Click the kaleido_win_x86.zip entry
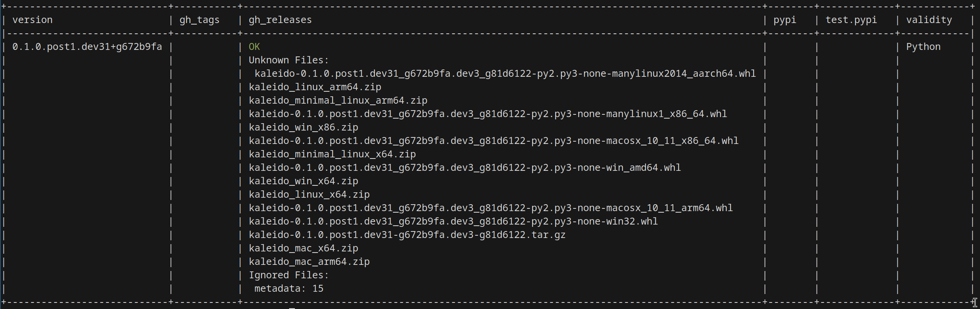The width and height of the screenshot is (980, 309). tap(303, 127)
